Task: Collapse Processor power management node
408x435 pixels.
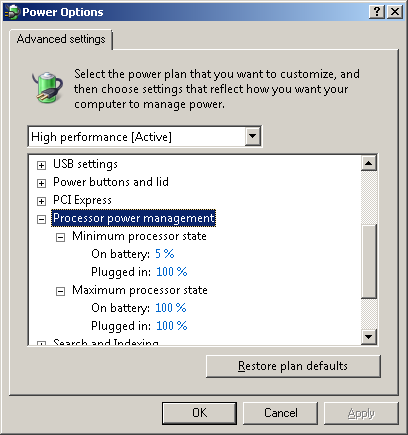Action: 41,219
